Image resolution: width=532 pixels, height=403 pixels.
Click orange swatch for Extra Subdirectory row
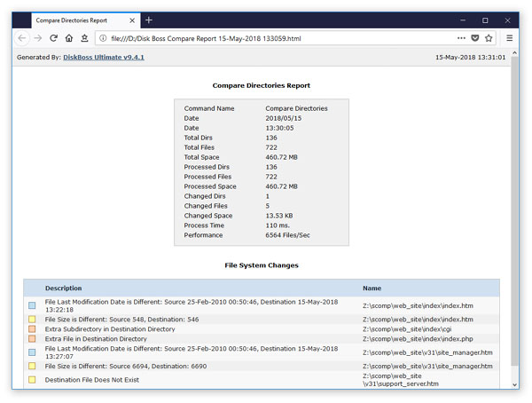(32, 329)
